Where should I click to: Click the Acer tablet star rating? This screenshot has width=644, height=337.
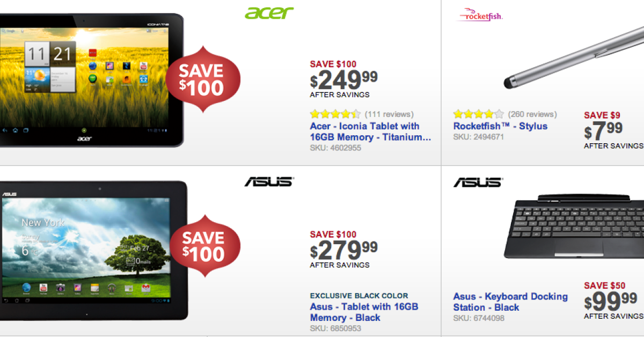pos(335,114)
